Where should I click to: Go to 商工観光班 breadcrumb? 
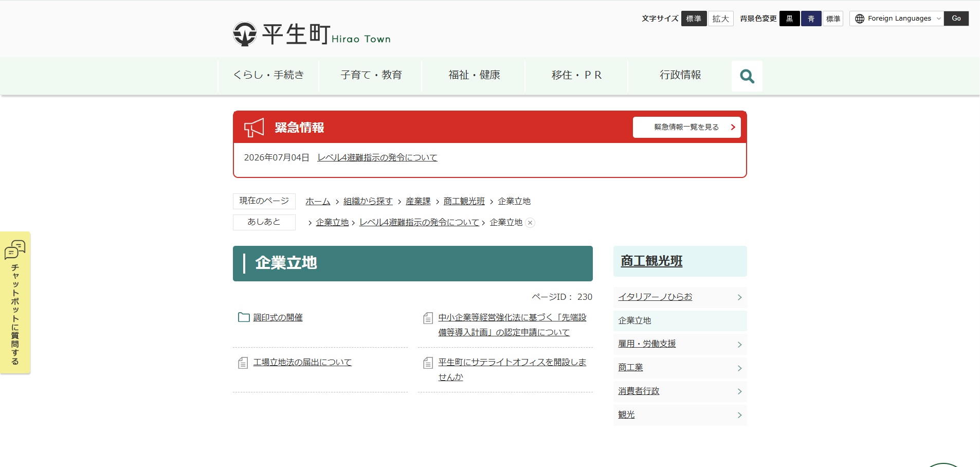(x=464, y=201)
